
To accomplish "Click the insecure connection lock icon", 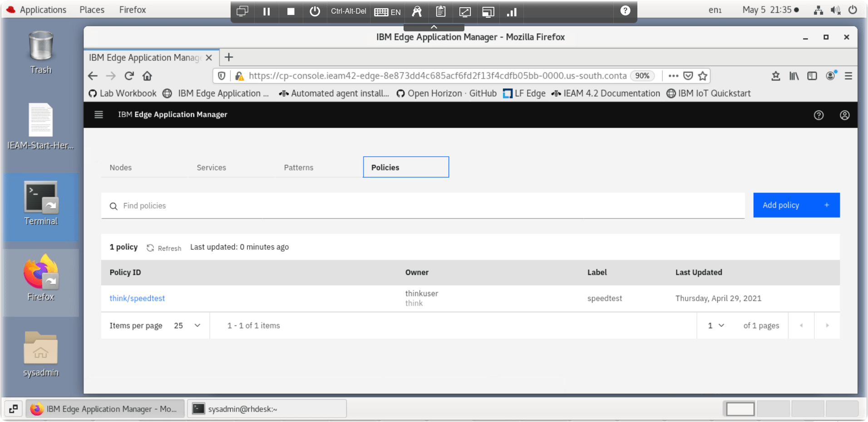I will (239, 76).
